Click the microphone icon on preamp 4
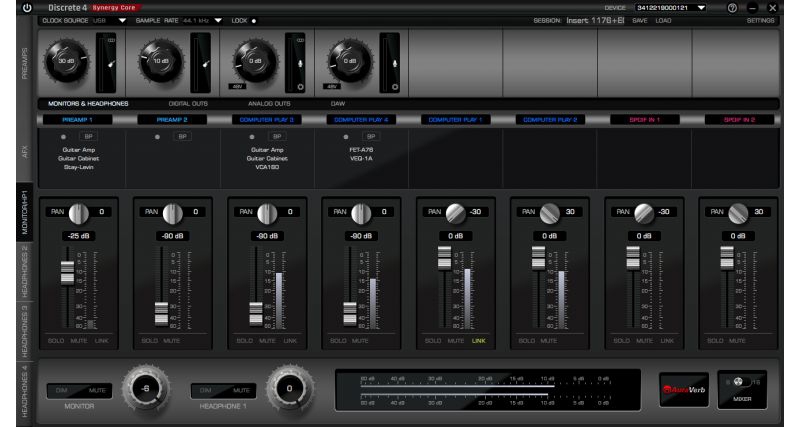 point(394,64)
